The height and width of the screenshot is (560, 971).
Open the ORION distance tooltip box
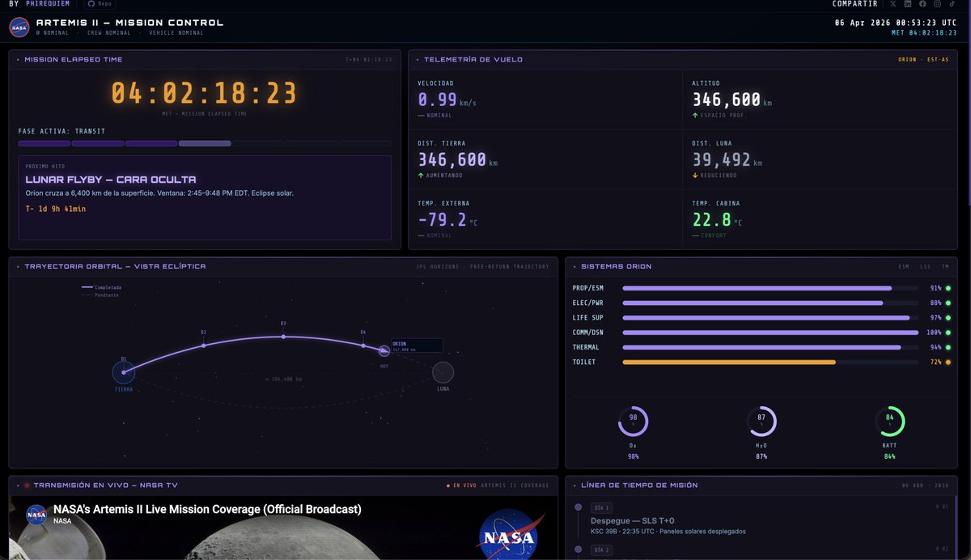[x=417, y=346]
